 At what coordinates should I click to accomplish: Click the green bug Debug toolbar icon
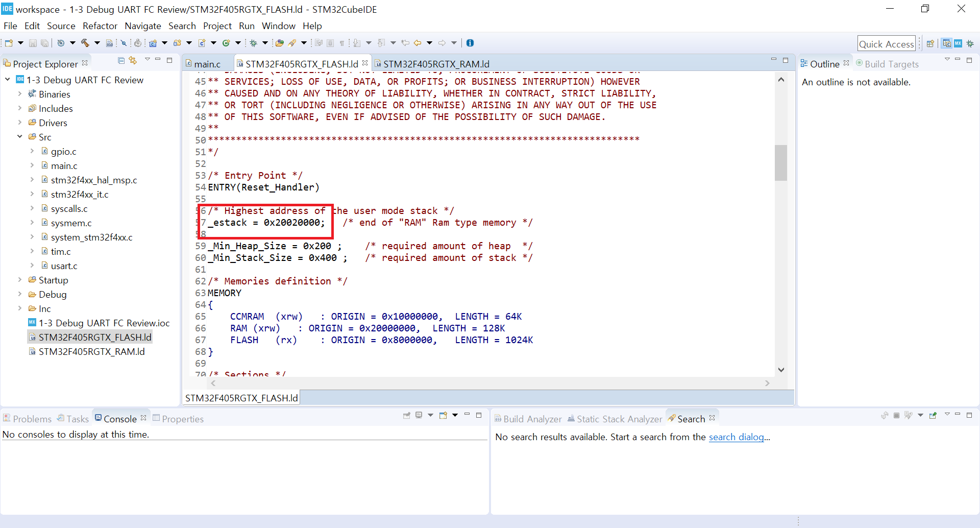pyautogui.click(x=253, y=43)
